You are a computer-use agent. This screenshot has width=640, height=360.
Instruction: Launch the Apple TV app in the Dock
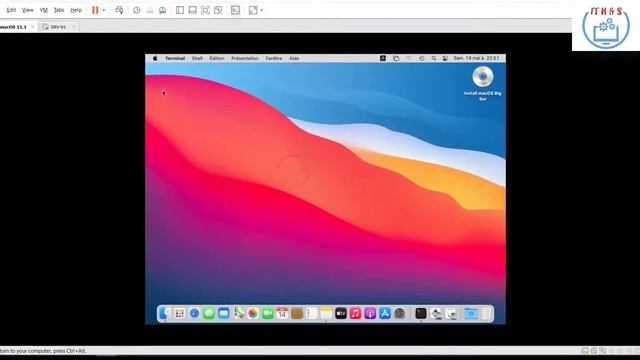coord(341,313)
